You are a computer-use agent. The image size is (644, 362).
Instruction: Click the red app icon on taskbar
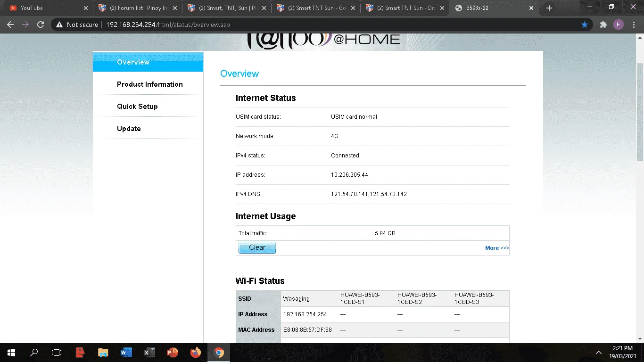coord(80,352)
